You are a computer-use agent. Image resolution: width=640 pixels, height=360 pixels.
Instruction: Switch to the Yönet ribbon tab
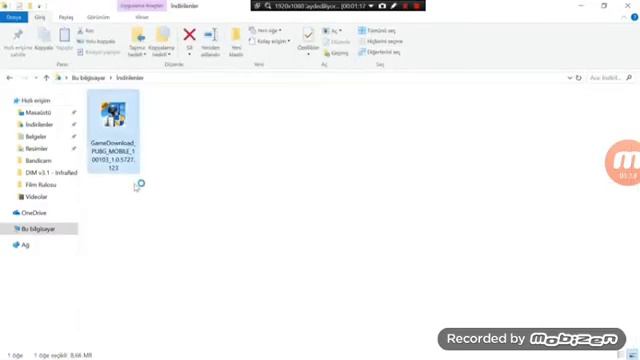pyautogui.click(x=142, y=17)
